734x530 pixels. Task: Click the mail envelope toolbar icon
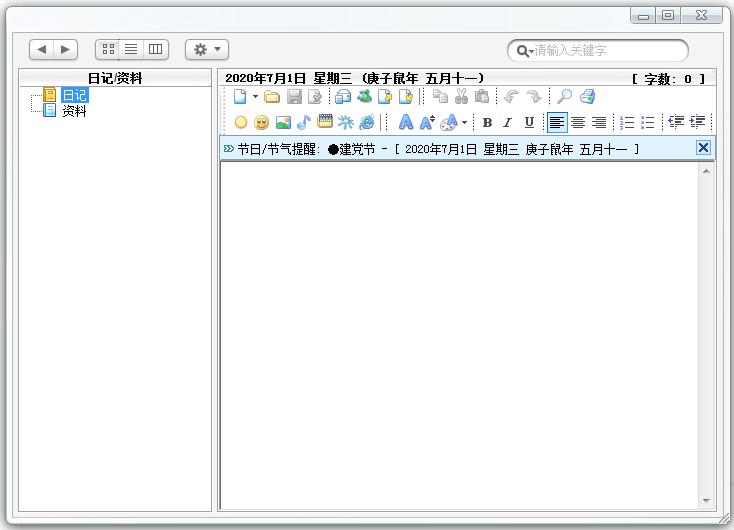[343, 97]
